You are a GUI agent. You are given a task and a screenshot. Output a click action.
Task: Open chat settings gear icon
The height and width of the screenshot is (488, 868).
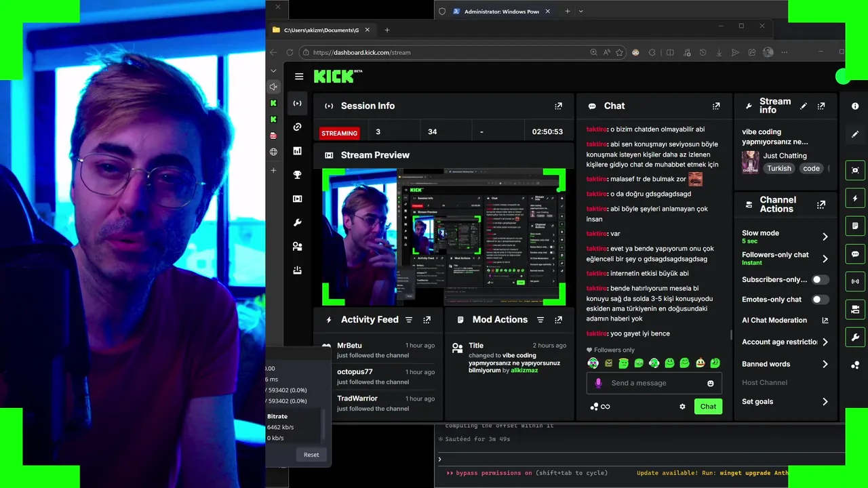point(683,407)
